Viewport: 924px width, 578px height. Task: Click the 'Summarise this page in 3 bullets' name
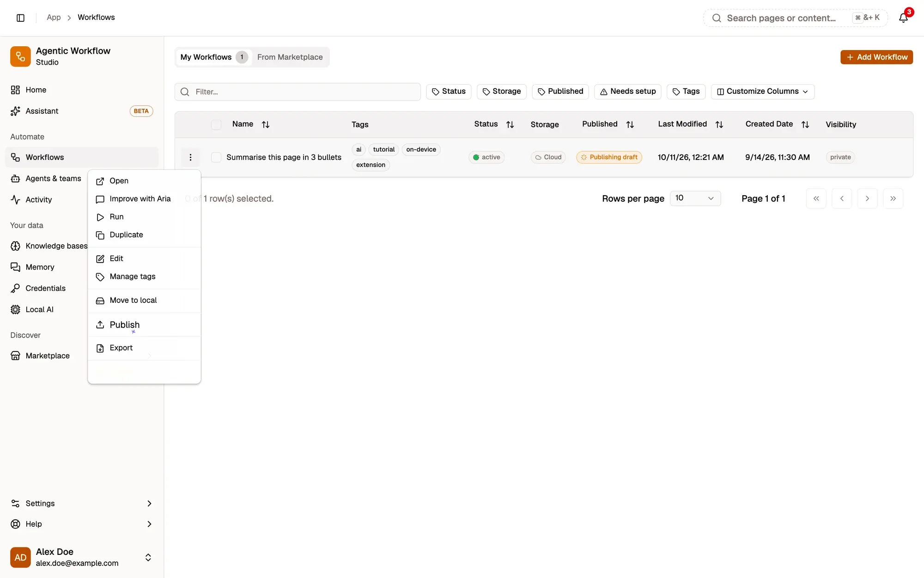(x=284, y=157)
